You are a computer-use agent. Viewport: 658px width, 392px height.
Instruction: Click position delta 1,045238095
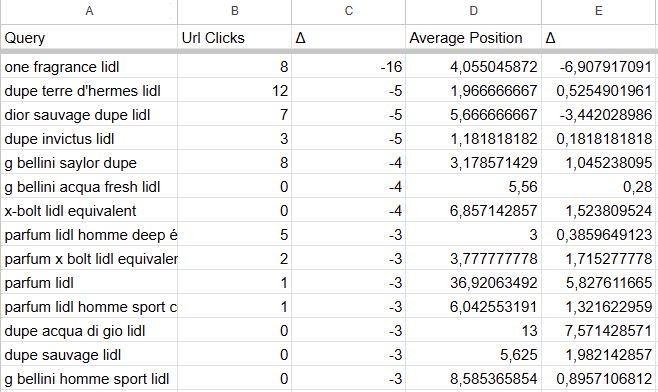599,162
